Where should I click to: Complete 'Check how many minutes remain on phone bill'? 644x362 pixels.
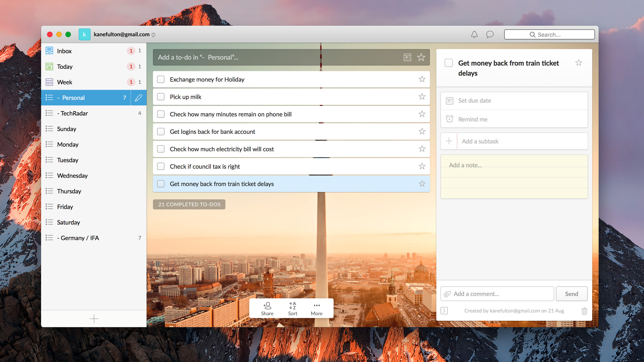point(161,114)
